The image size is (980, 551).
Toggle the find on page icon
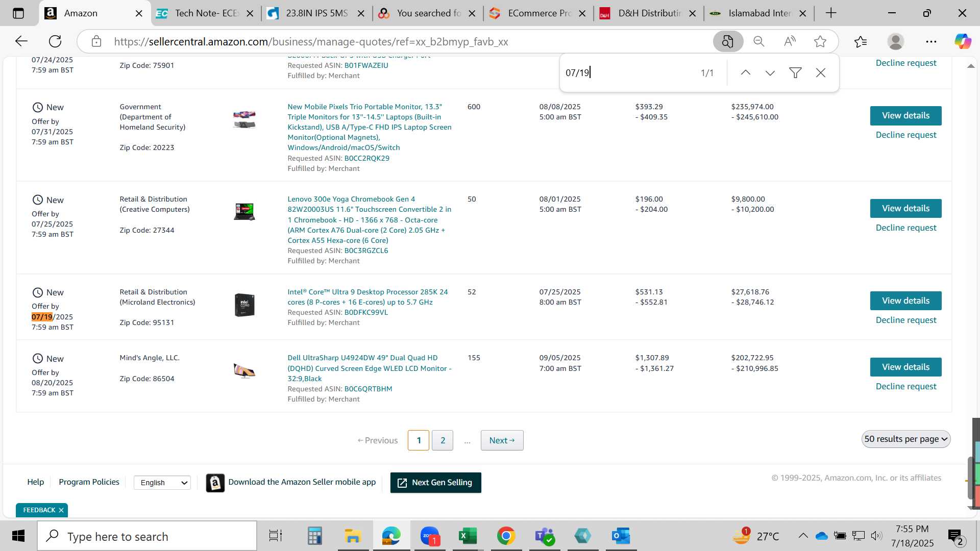[728, 41]
